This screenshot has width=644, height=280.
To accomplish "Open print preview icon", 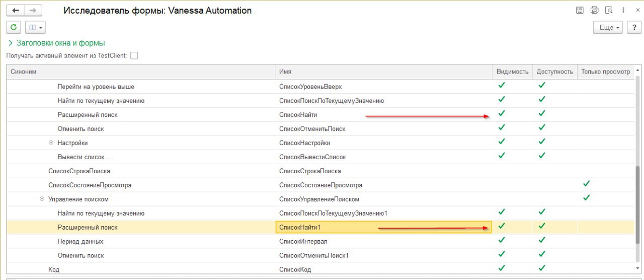I will (609, 10).
